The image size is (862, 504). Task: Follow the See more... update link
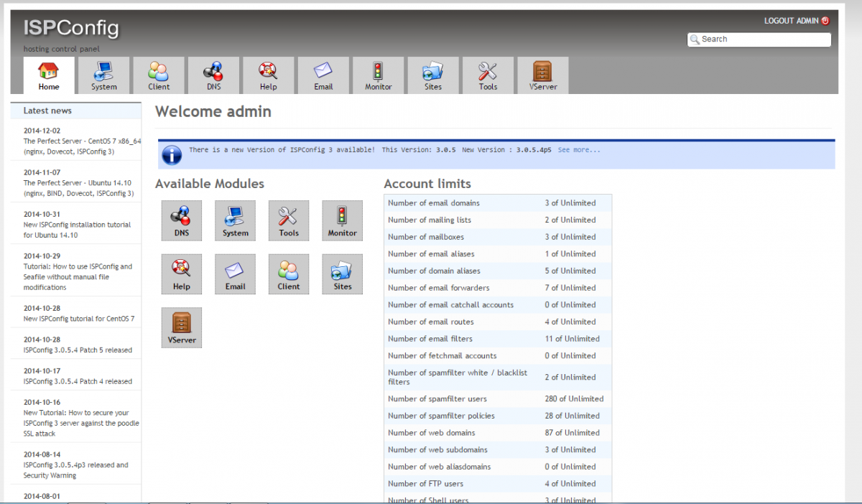click(x=579, y=150)
